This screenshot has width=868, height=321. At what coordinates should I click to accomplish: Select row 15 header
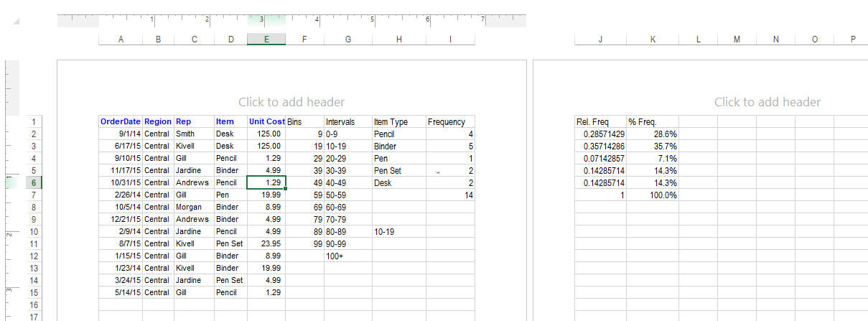33,293
